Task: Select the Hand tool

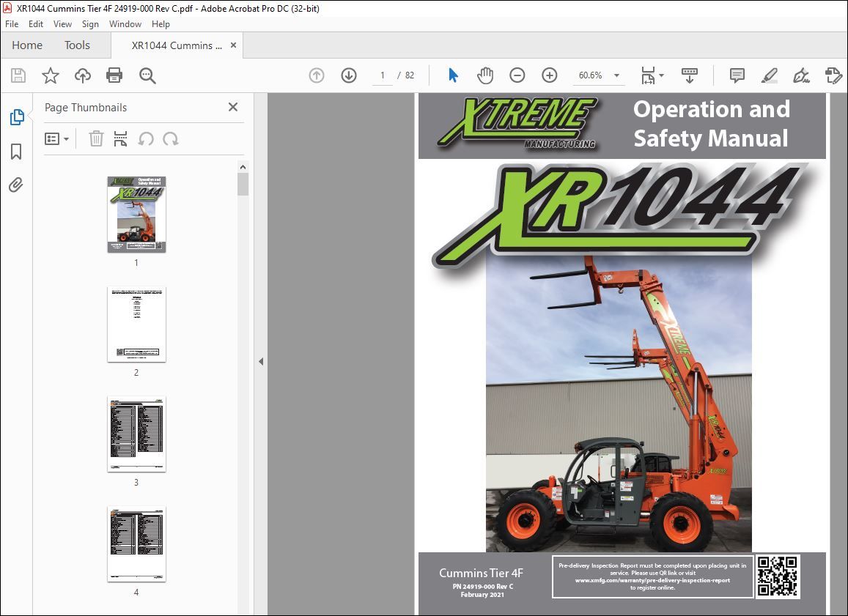Action: 484,75
